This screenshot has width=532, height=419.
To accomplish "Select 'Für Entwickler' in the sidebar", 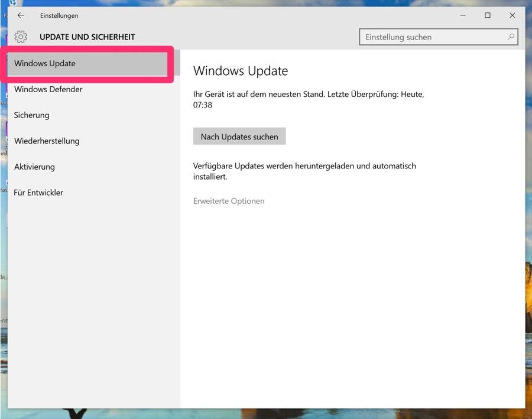I will 38,193.
